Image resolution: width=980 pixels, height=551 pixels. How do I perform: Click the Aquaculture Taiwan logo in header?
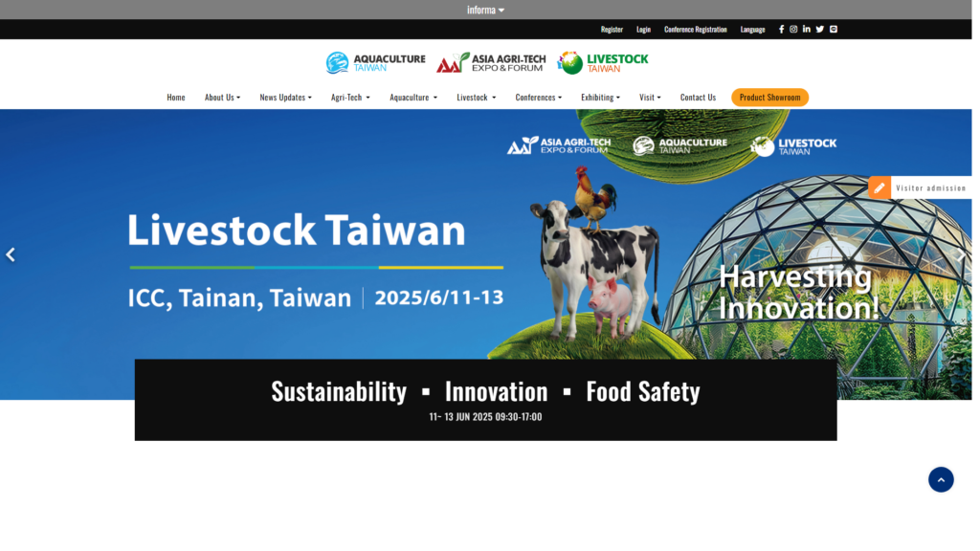coord(375,62)
